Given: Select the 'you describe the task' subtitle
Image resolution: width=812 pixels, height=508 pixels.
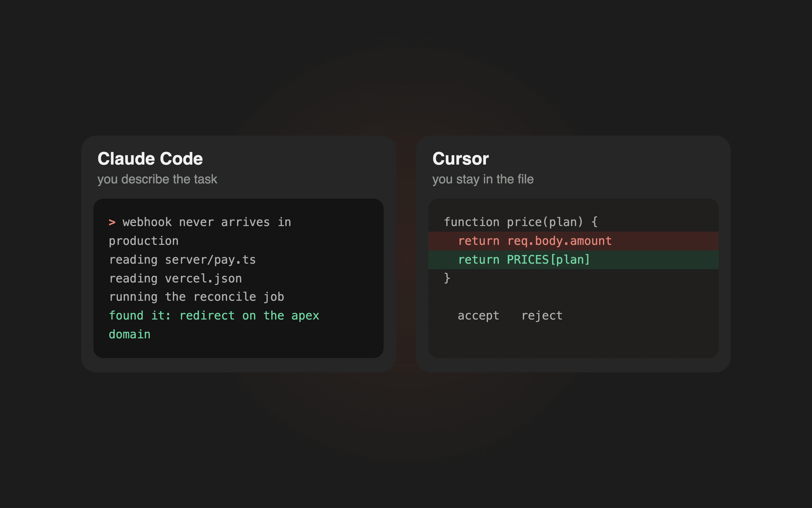Looking at the screenshot, I should [x=157, y=179].
